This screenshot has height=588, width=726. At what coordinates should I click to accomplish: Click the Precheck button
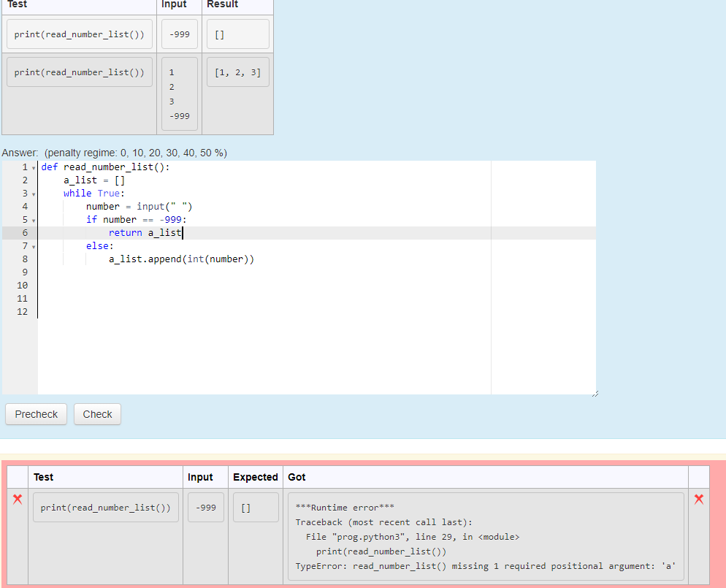pyautogui.click(x=36, y=414)
